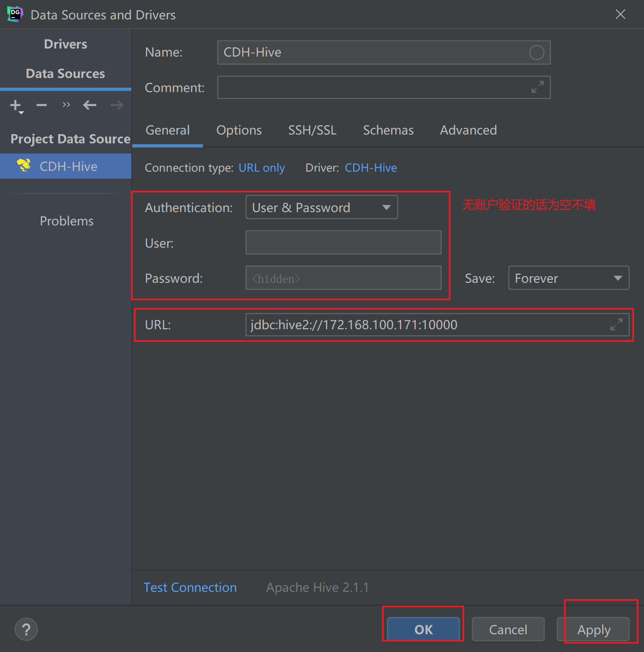
Task: Click the CDH-Hive Hive bee icon
Action: (24, 165)
